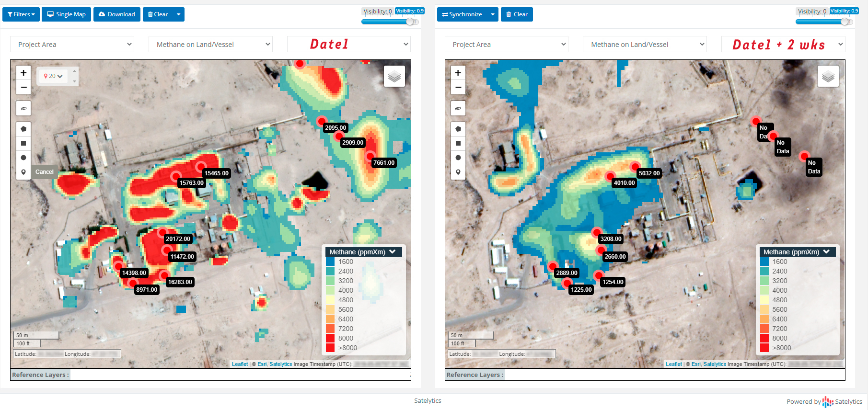Image resolution: width=868 pixels, height=410 pixels.
Task: Collapse the Methane (ppmXm) legend on Date1 map
Action: 393,252
